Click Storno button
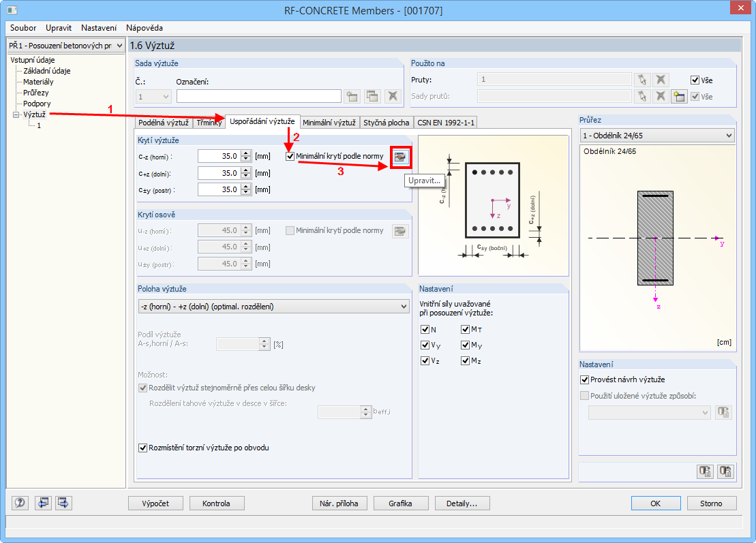Viewport: 756px width, 543px height. (x=712, y=503)
